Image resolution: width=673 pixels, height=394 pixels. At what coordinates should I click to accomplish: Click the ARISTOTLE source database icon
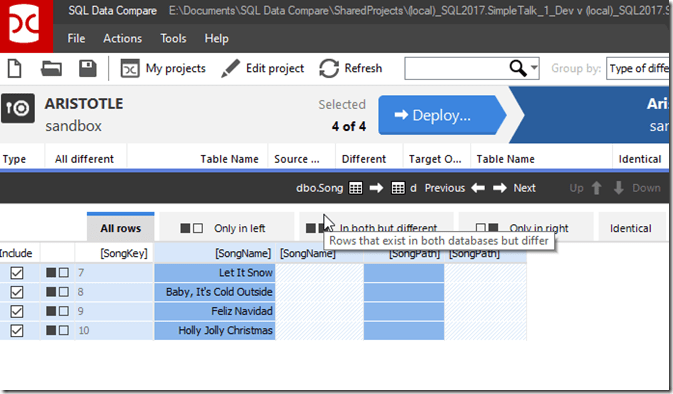pyautogui.click(x=18, y=108)
